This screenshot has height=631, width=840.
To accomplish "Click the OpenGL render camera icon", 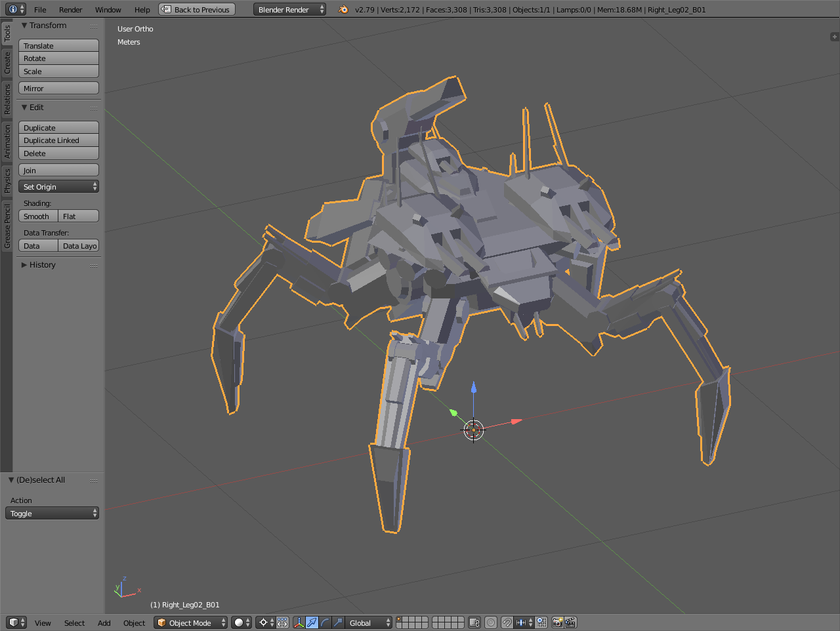I will pyautogui.click(x=557, y=622).
